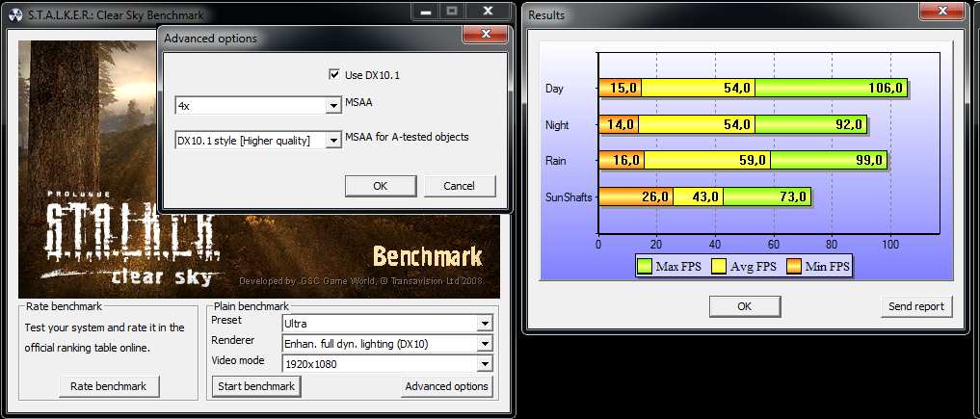Confirm Advanced options with OK
The height and width of the screenshot is (419, 980).
(x=380, y=186)
